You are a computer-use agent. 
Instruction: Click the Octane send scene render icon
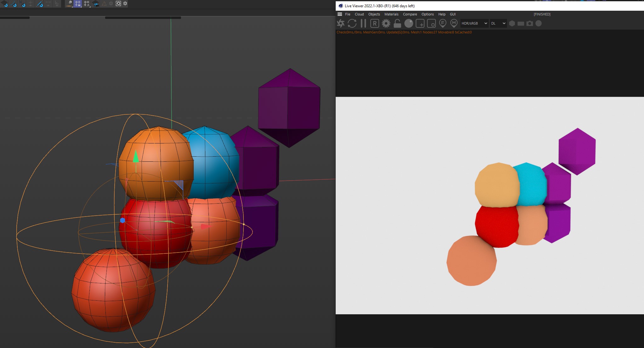(341, 23)
